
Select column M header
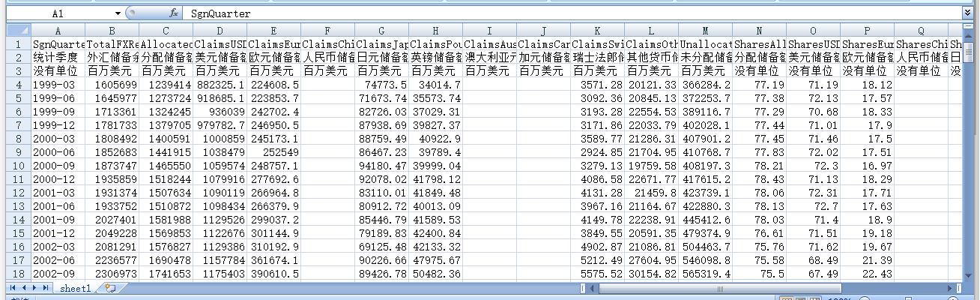tap(706, 31)
